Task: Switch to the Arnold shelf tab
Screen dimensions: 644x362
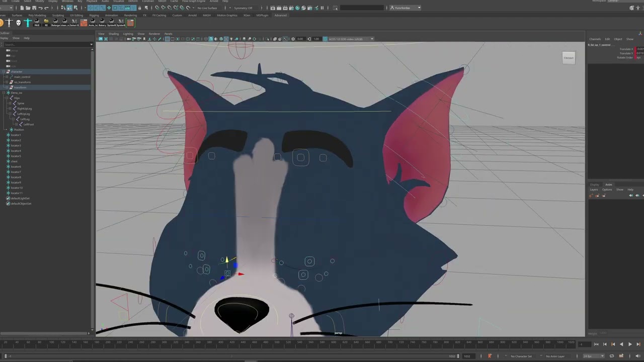Action: coord(192,15)
